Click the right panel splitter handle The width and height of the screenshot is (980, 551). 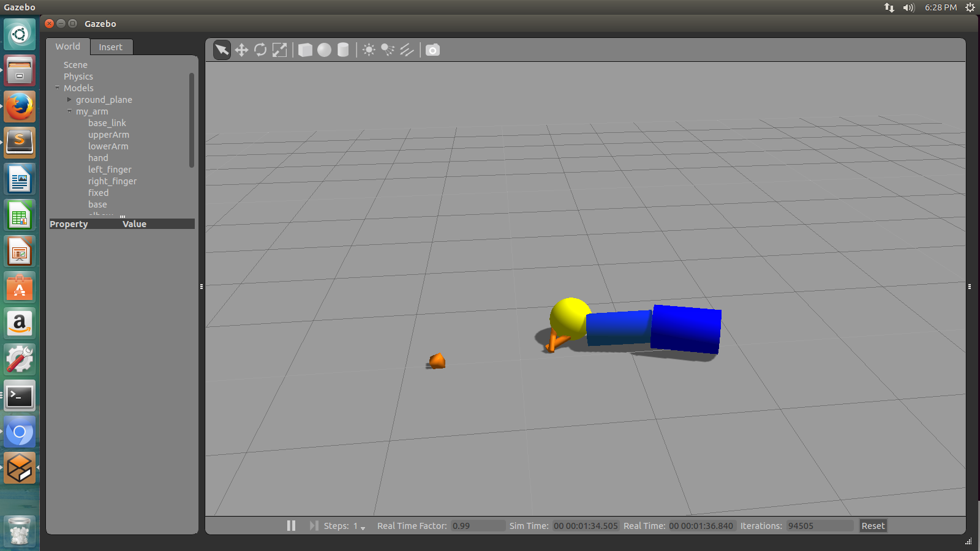coord(969,286)
